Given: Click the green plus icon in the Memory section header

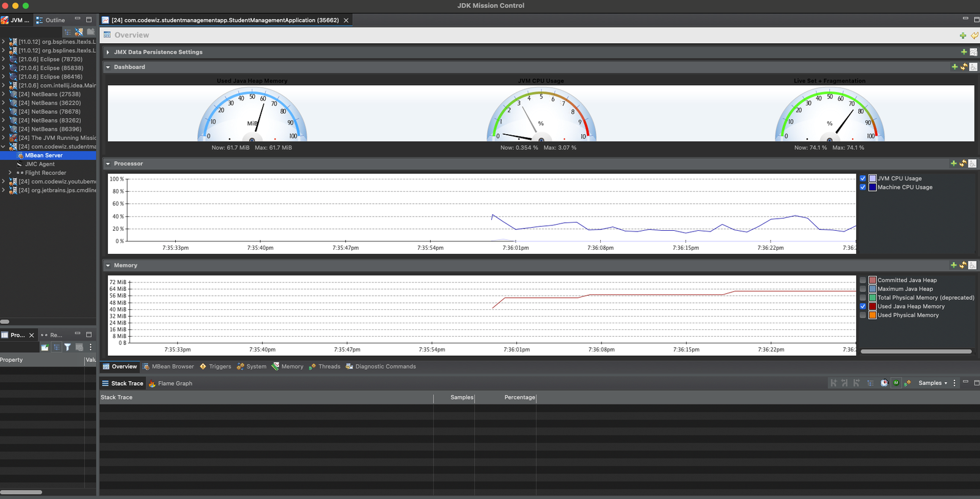Looking at the screenshot, I should coord(954,265).
